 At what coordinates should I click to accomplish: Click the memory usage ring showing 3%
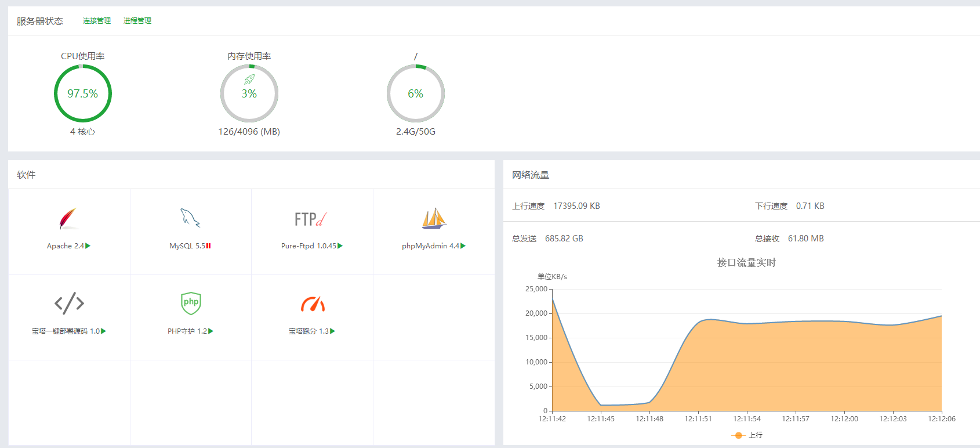pos(249,93)
